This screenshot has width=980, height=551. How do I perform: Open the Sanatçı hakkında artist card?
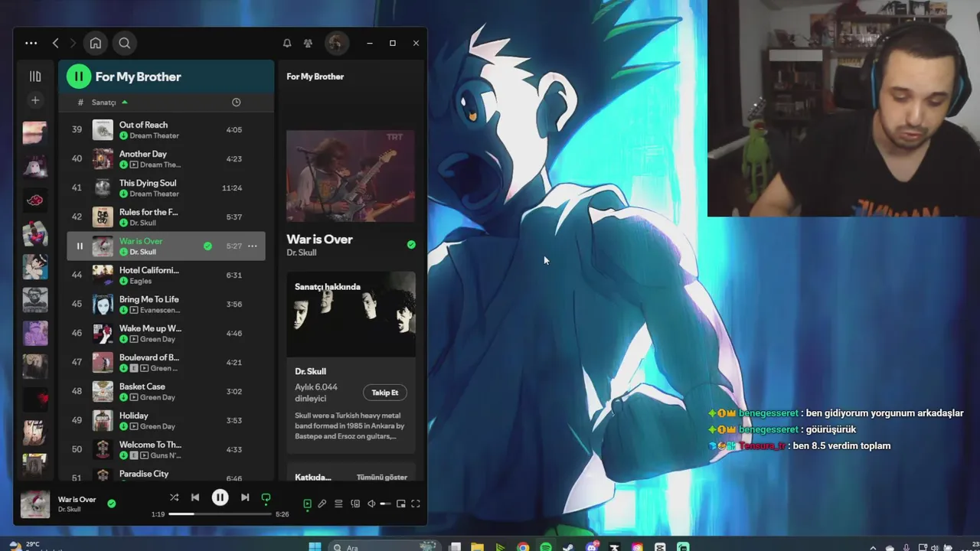pos(351,362)
